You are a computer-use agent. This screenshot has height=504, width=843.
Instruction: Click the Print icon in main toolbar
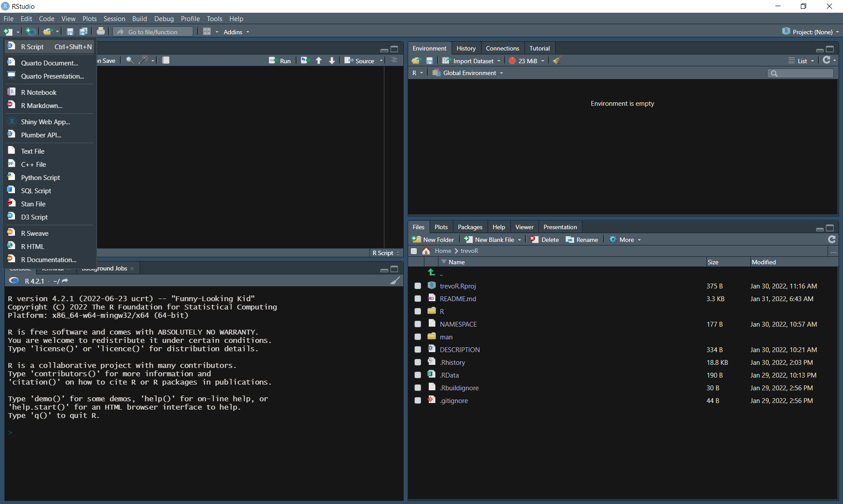pos(101,31)
